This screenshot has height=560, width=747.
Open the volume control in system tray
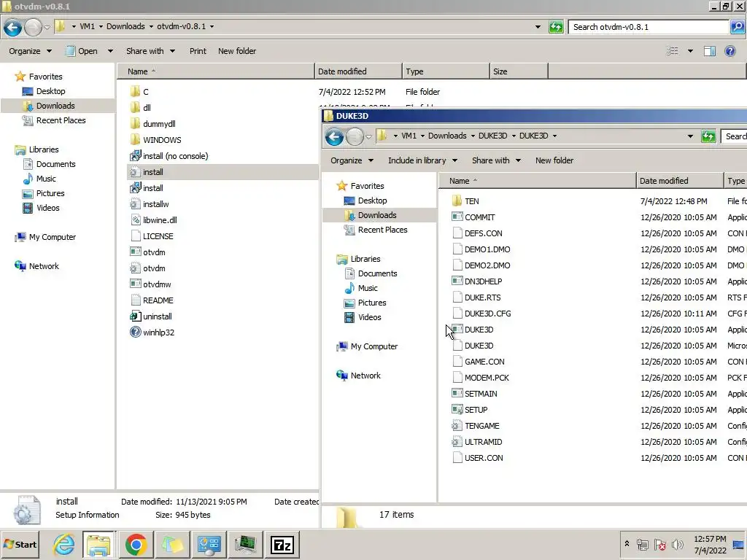point(677,544)
